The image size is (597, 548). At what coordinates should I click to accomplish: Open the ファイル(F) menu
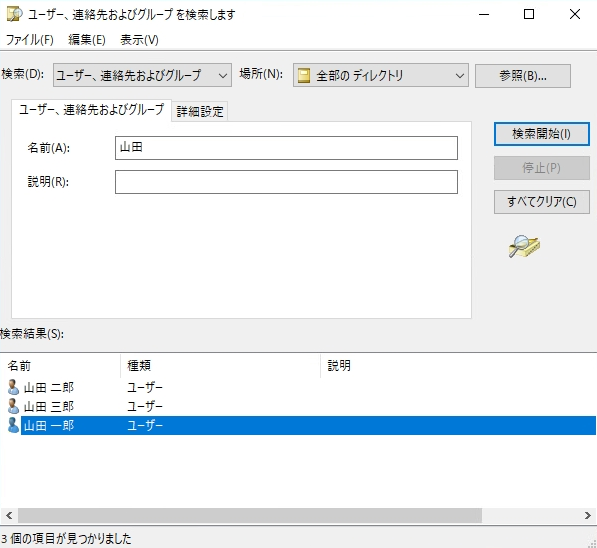point(30,40)
